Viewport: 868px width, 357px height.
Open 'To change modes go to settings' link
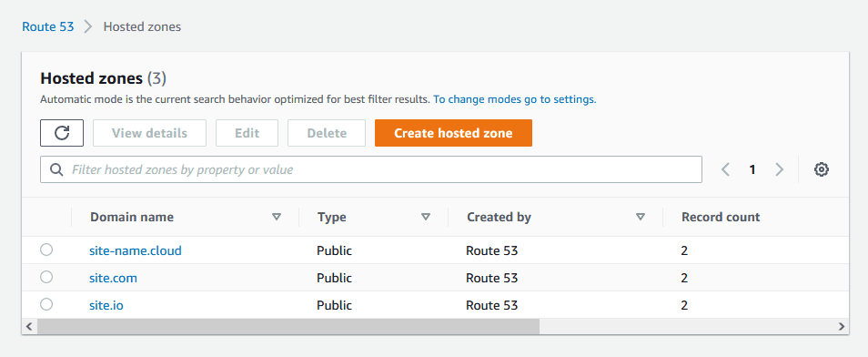515,100
